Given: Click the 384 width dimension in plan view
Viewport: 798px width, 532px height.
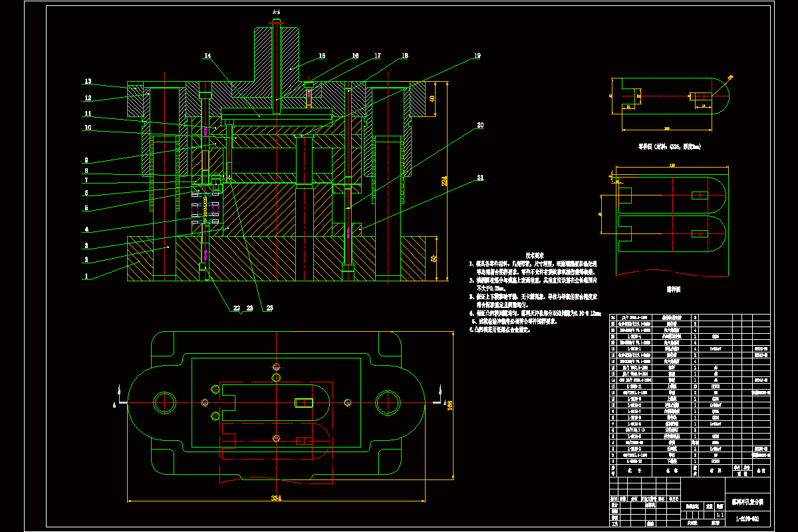Looking at the screenshot, I should coord(275,497).
